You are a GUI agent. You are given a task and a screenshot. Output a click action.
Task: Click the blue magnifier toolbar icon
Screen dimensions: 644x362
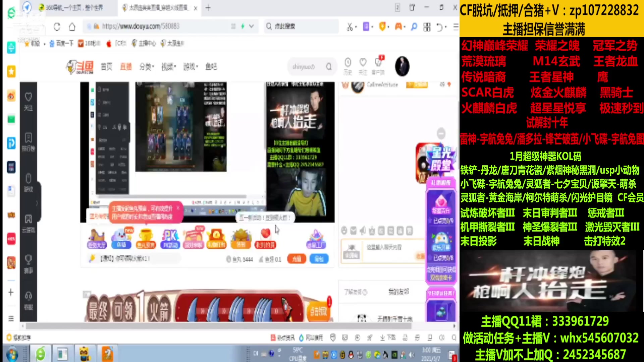414,26
